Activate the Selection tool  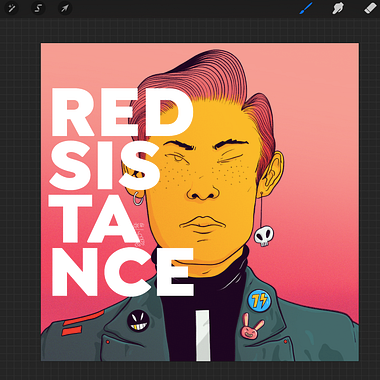pyautogui.click(x=38, y=8)
